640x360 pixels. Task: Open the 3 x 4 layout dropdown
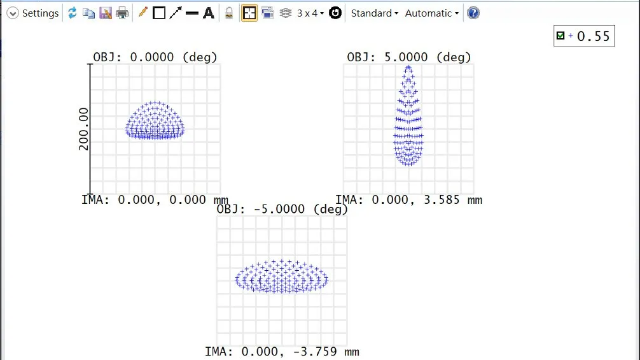pyautogui.click(x=310, y=13)
